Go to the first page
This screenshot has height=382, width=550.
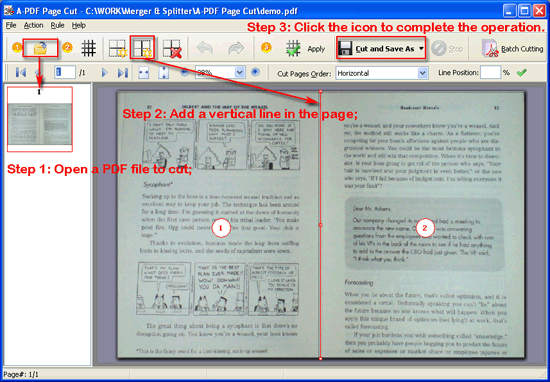click(x=21, y=73)
